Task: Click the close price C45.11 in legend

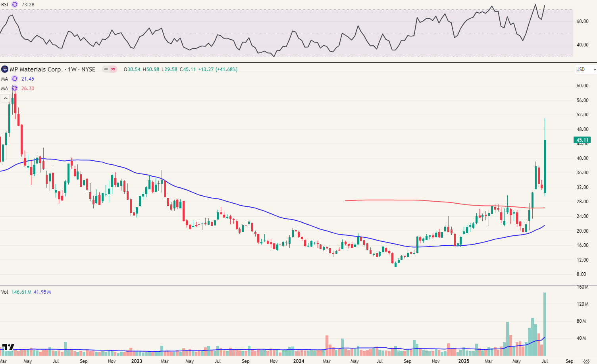Action: tap(188, 69)
